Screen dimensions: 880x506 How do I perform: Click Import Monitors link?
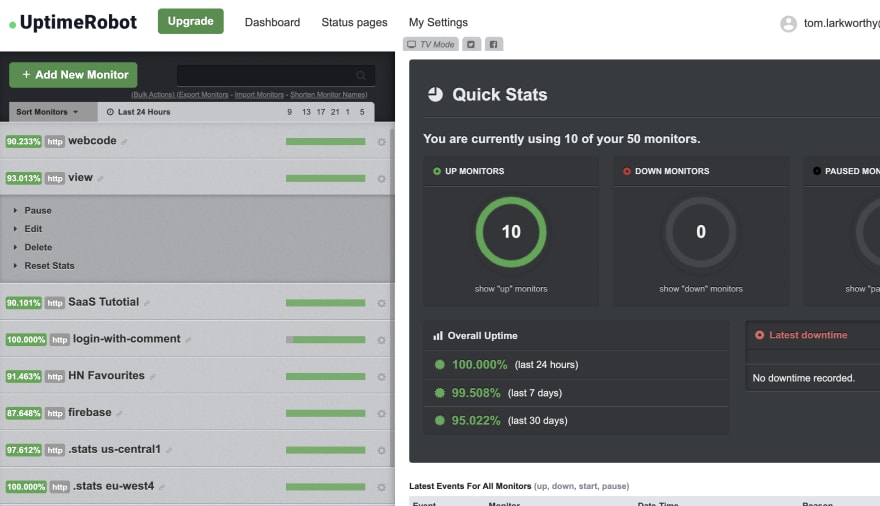(259, 95)
